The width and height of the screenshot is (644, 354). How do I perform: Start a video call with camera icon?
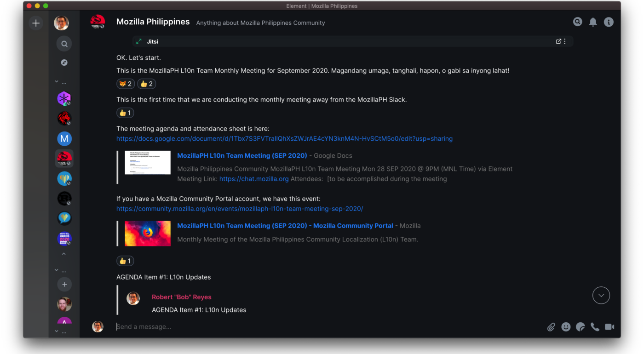point(609,327)
